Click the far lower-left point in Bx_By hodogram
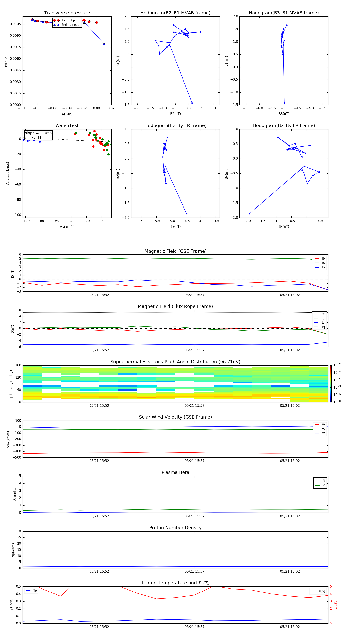The image size is (351, 644). (x=249, y=214)
